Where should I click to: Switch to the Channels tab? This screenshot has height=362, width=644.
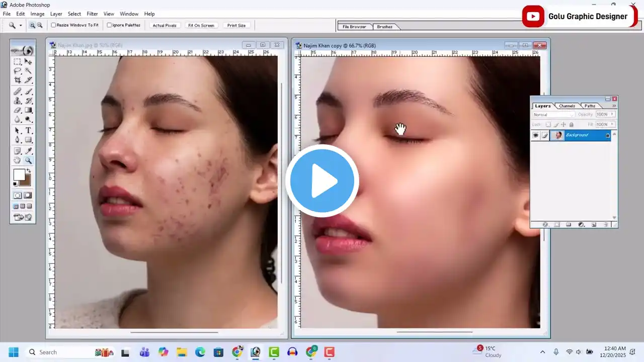567,106
